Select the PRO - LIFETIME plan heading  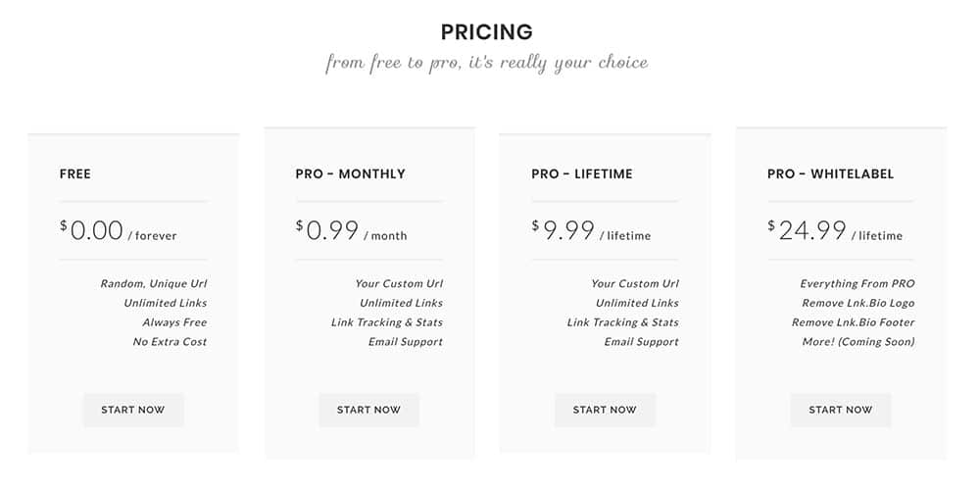coord(582,173)
